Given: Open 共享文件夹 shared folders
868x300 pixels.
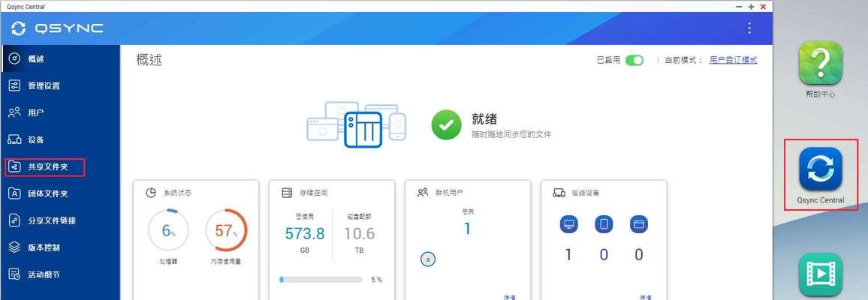Looking at the screenshot, I should point(60,166).
